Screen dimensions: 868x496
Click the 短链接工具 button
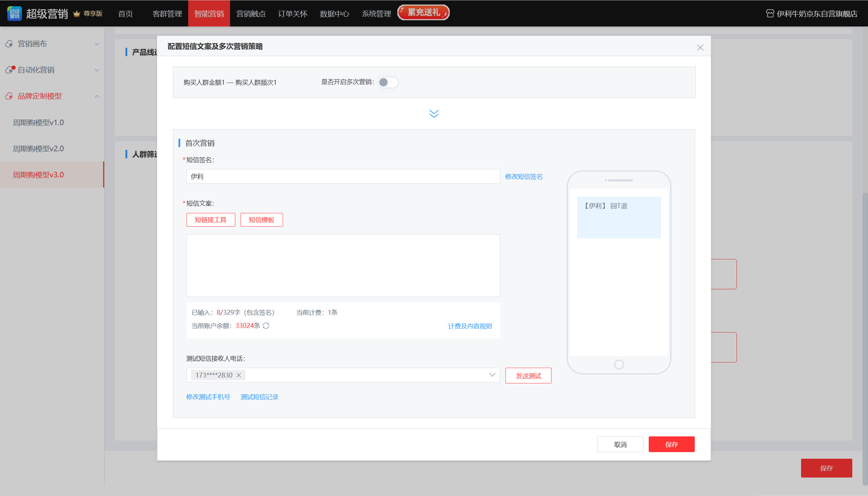pyautogui.click(x=211, y=220)
